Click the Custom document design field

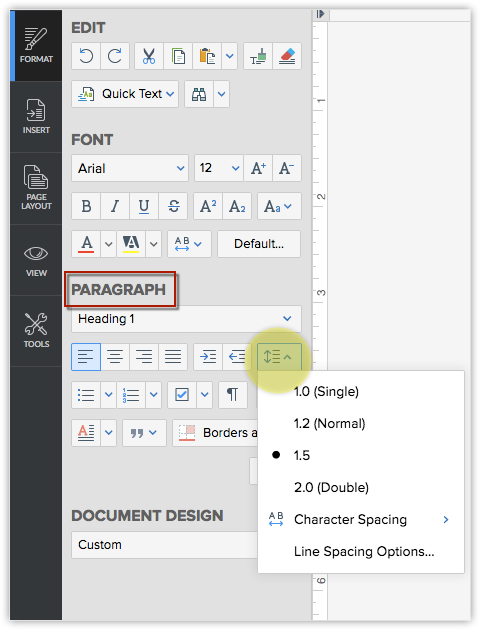(x=165, y=545)
